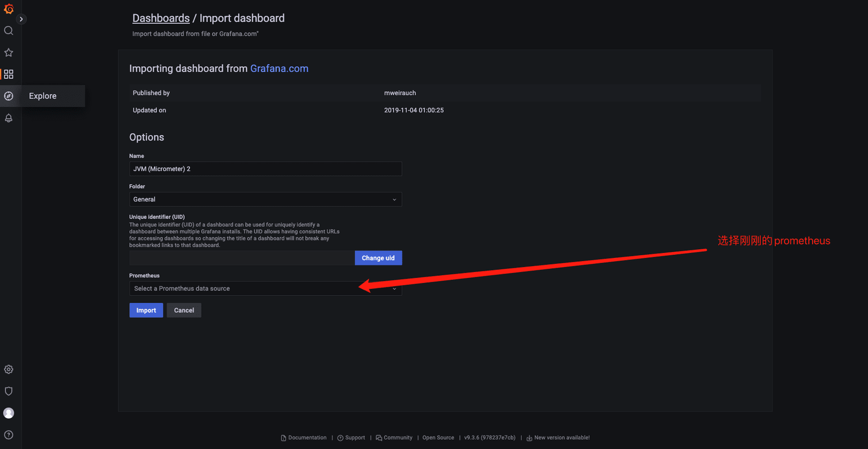Image resolution: width=868 pixels, height=449 pixels.
Task: Select the updated date 2019-11-04 01:00:25
Action: coord(414,110)
